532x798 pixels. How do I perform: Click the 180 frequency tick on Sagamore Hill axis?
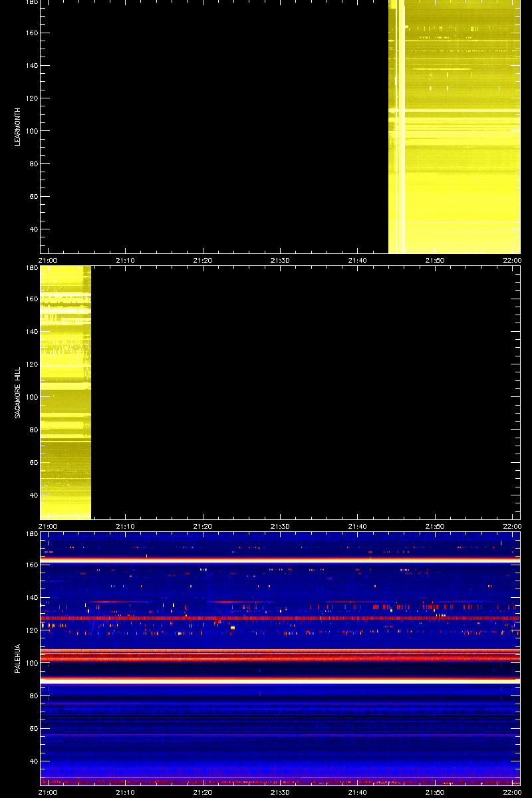coord(32,269)
